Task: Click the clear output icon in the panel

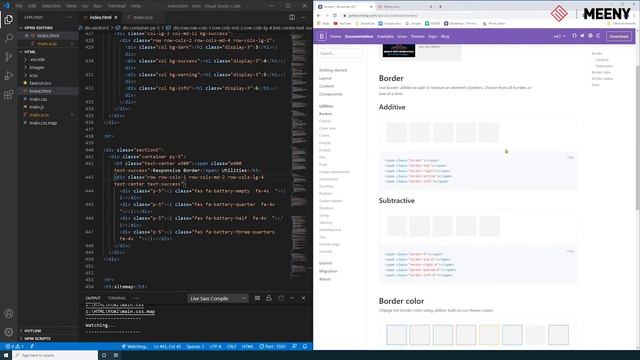Action: point(257,298)
